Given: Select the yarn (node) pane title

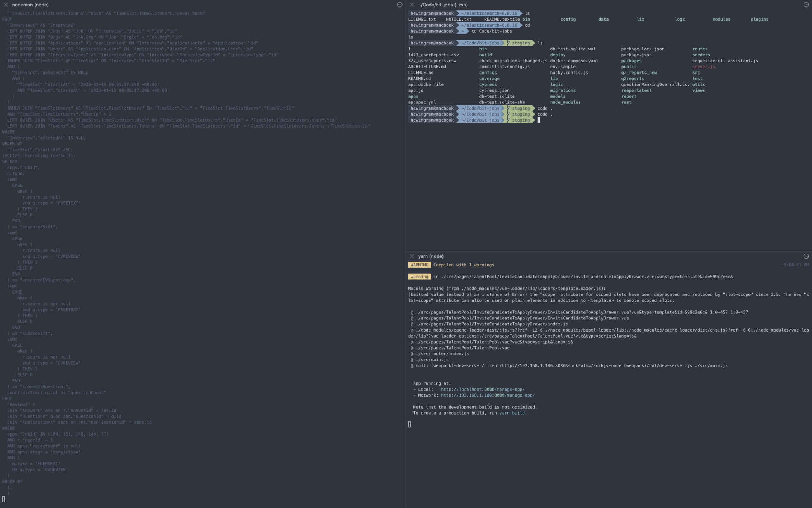Looking at the screenshot, I should tap(430, 256).
